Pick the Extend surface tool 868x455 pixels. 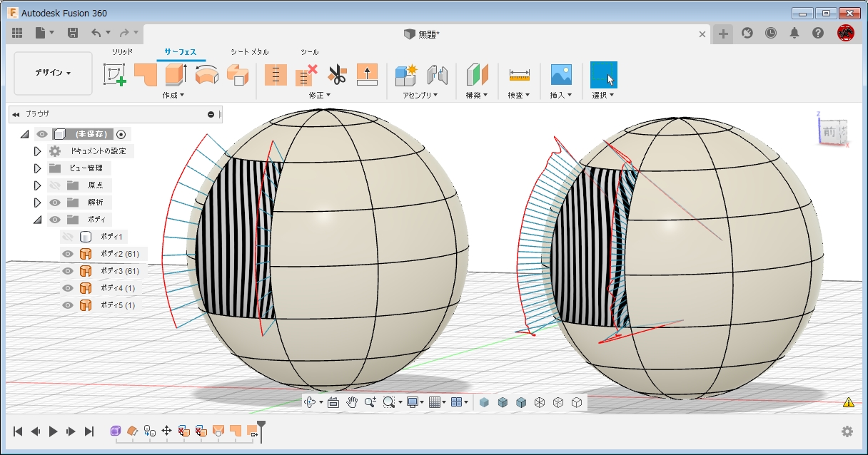tap(366, 75)
